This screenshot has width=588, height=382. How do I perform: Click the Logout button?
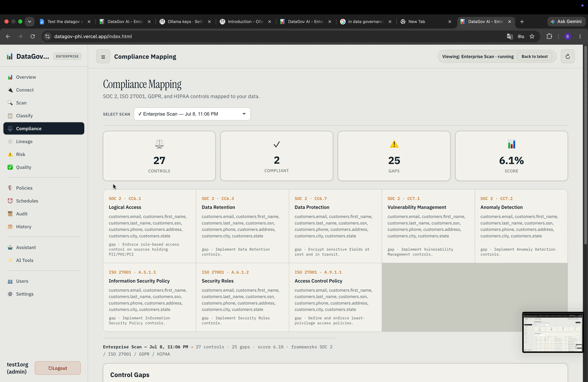click(x=58, y=368)
